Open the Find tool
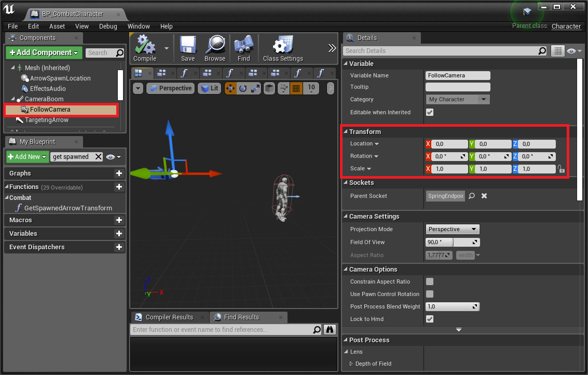Screen dimensions: 588x375 [243, 46]
